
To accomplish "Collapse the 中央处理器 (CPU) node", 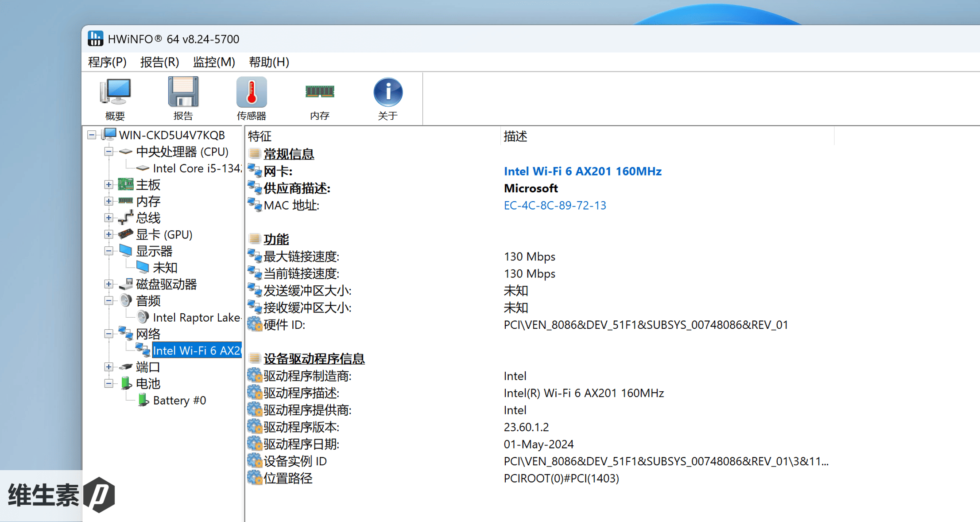I will [108, 152].
